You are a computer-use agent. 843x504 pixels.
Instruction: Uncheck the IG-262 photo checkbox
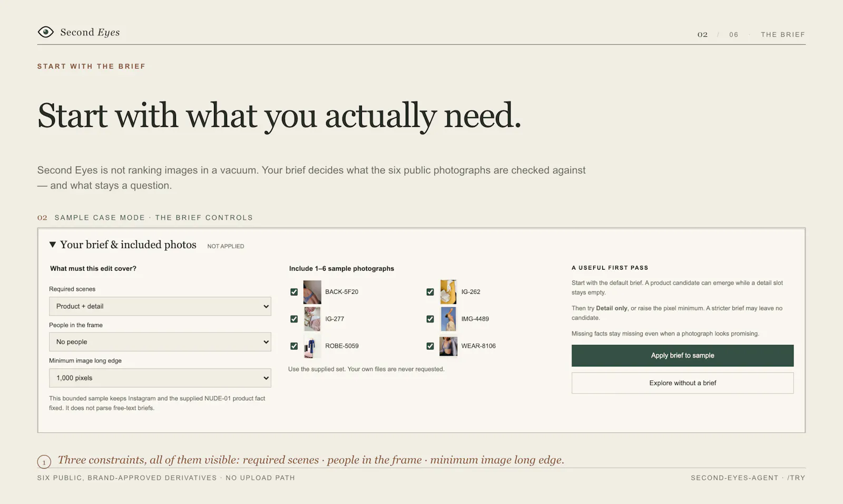[430, 292]
